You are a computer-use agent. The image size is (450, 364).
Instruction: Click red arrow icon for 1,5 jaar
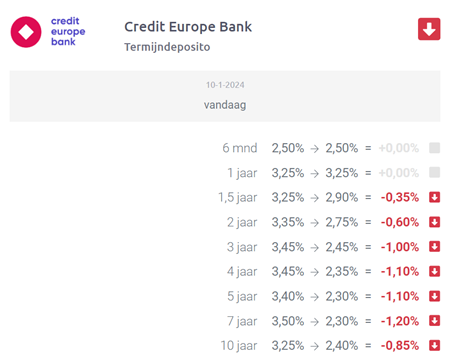coord(434,197)
